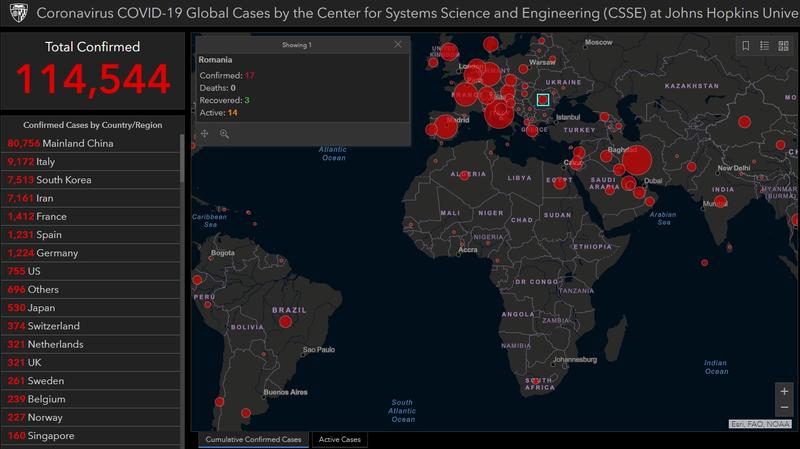Image resolution: width=800 pixels, height=449 pixels.
Task: Choose South Korea from the country list
Action: click(49, 180)
